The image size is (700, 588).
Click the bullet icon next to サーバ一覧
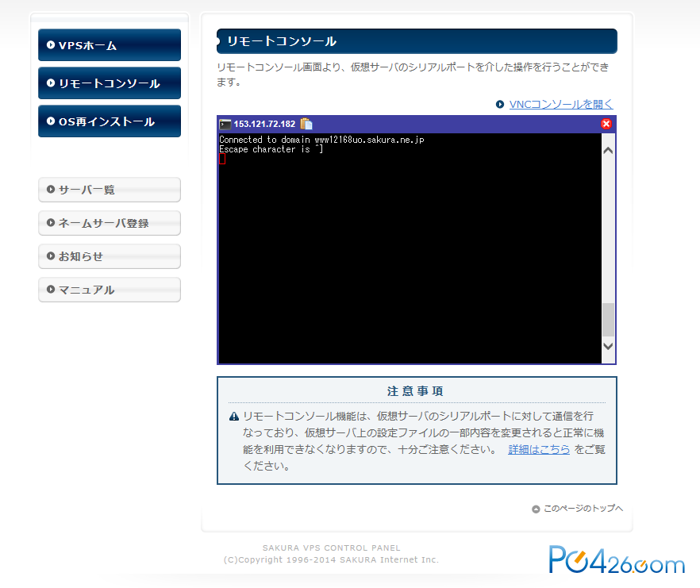(51, 190)
